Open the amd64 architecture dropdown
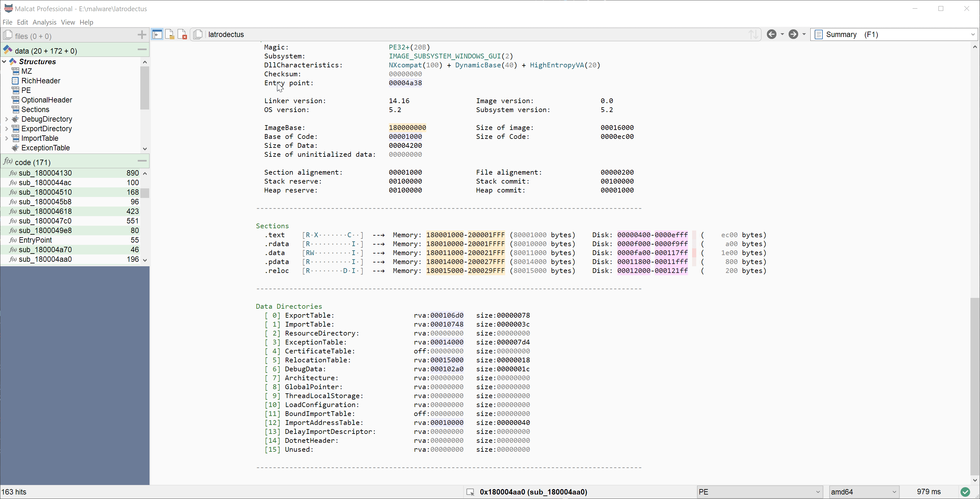980x499 pixels. point(864,492)
